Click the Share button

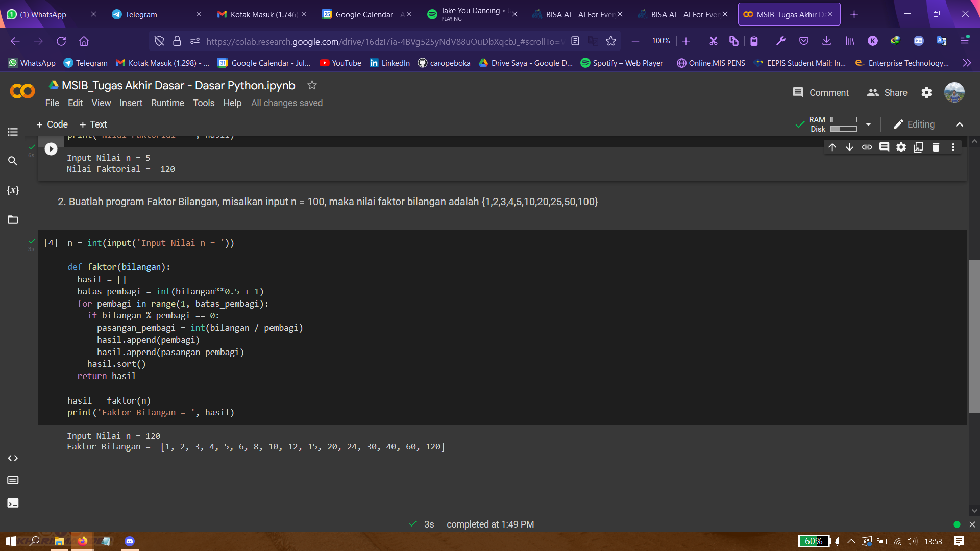coord(887,93)
